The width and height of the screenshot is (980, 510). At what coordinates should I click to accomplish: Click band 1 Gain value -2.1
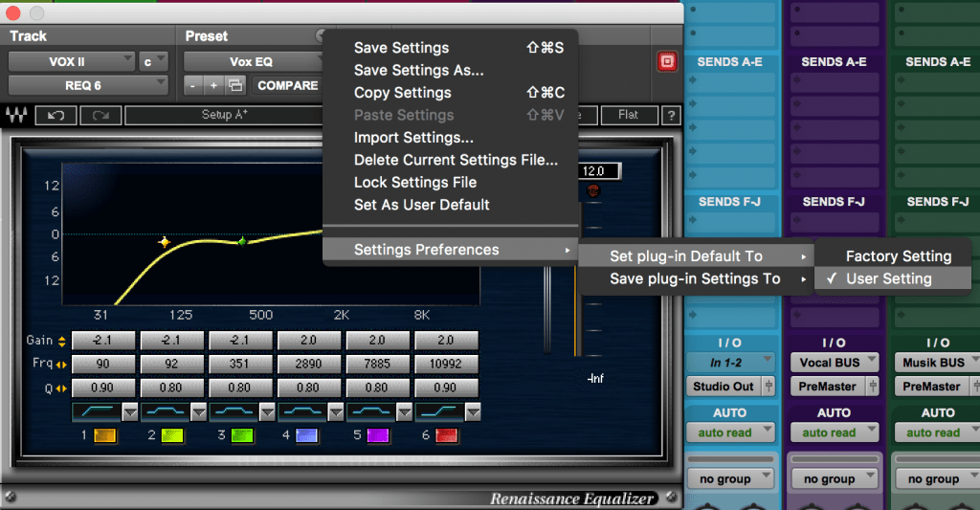tap(103, 341)
